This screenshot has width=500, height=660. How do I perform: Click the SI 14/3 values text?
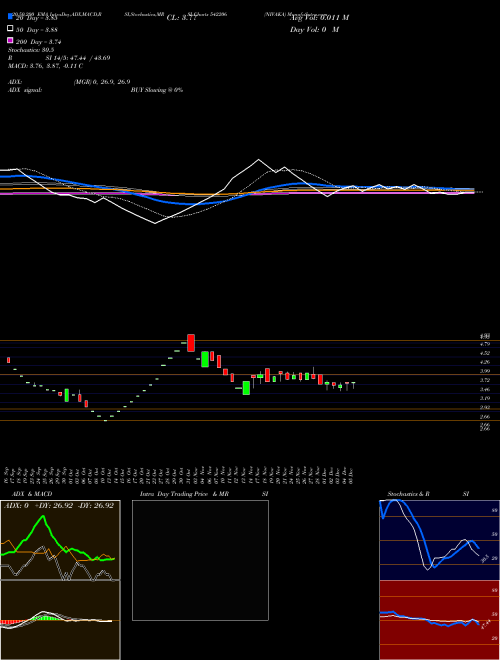point(78,58)
